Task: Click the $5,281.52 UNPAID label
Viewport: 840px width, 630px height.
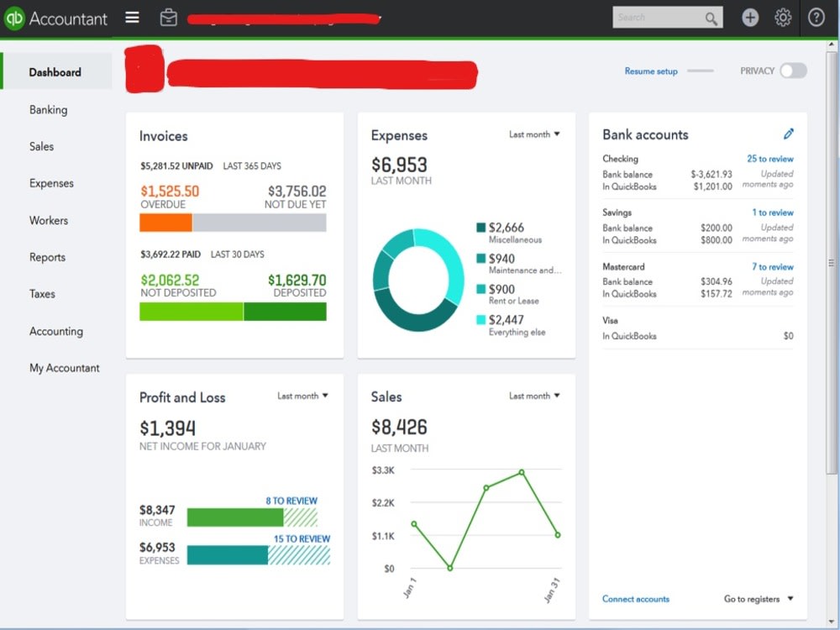Action: [x=176, y=166]
